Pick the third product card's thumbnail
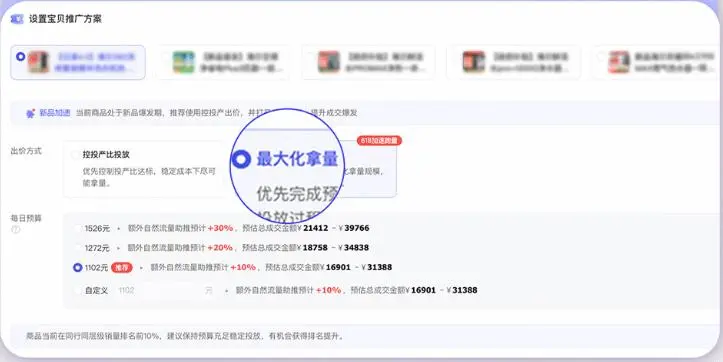This screenshot has width=723, height=362. tap(329, 62)
